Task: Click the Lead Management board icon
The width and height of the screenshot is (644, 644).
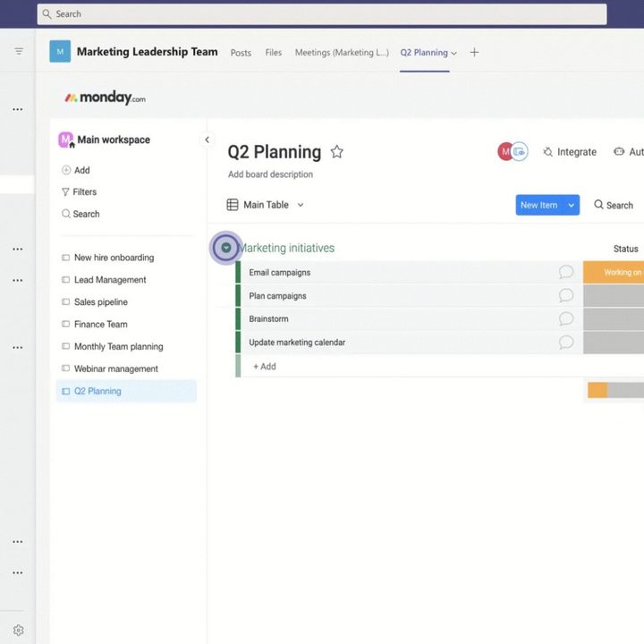Action: [x=65, y=280]
